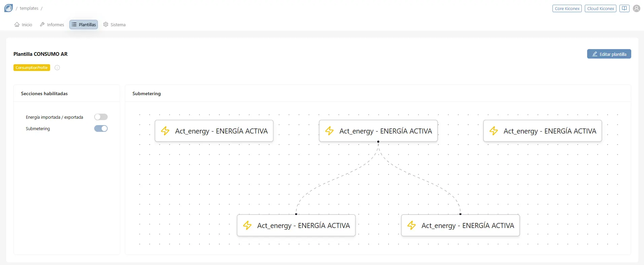Open the user profile avatar
The width and height of the screenshot is (644, 265).
pos(636,8)
